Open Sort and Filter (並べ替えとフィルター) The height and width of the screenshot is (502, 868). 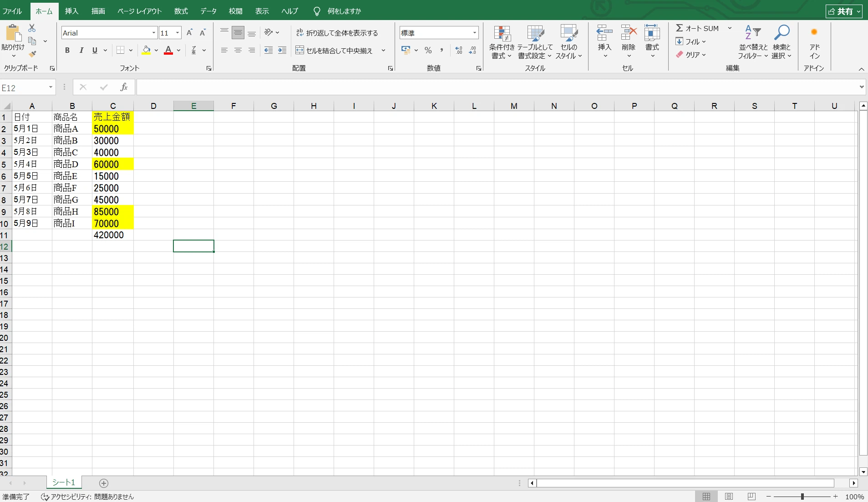point(753,42)
